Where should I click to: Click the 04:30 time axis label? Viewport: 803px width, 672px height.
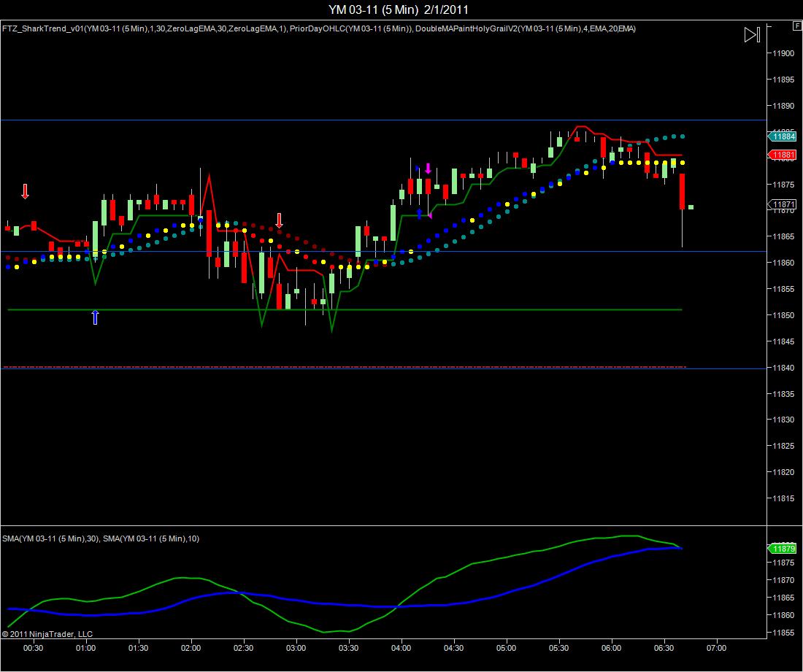pos(454,648)
